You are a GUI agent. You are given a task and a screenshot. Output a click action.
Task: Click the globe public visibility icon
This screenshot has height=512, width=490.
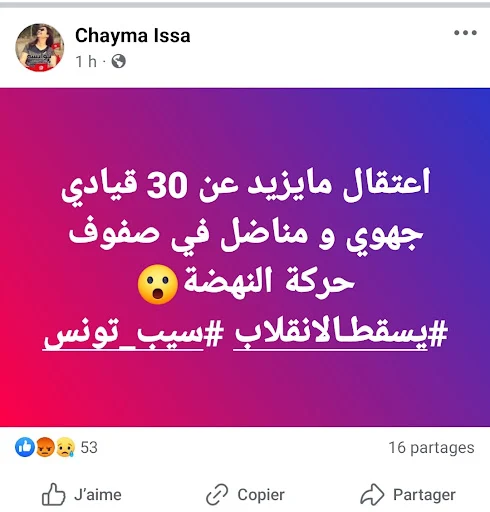click(x=118, y=61)
